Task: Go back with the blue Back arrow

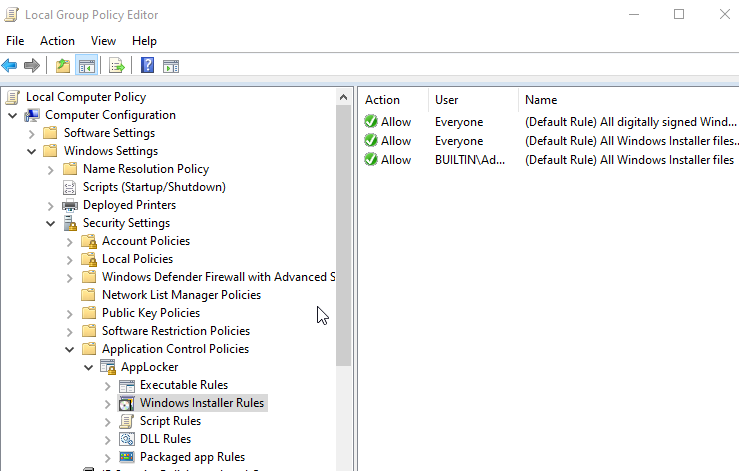Action: [9, 66]
